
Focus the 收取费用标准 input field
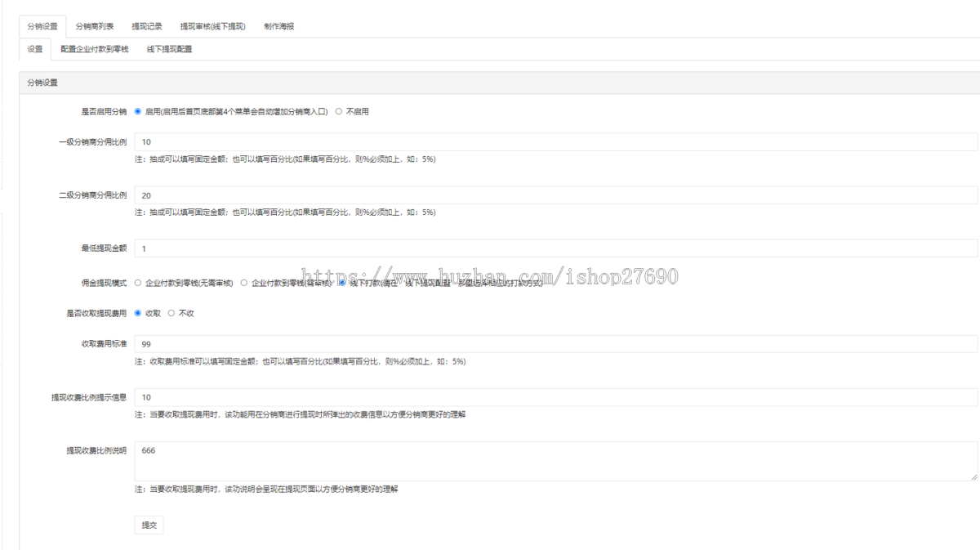click(556, 344)
